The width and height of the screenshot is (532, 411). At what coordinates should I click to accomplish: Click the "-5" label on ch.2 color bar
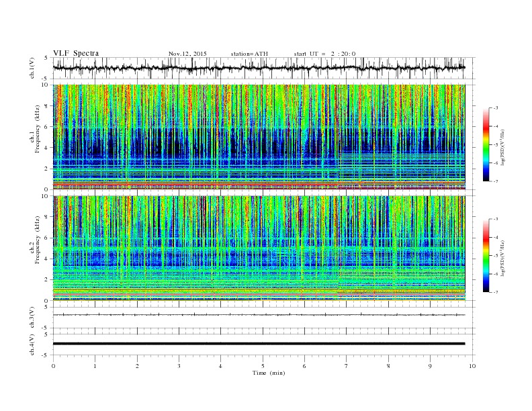point(496,255)
